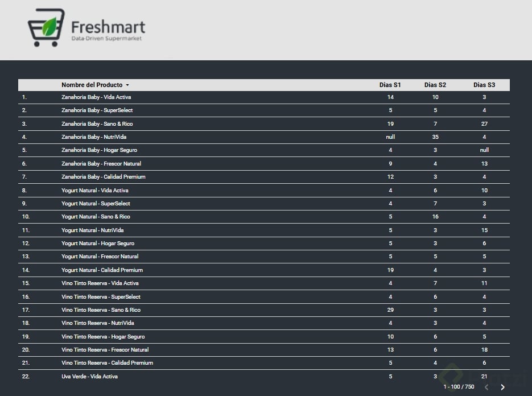Toggle sort arrow beside Nombre del Producto
The width and height of the screenshot is (532, 396).
127,85
